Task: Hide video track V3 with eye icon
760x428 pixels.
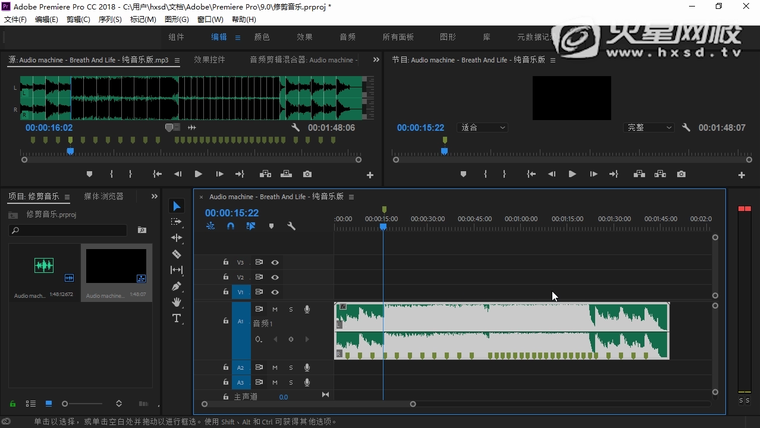Action: [275, 262]
